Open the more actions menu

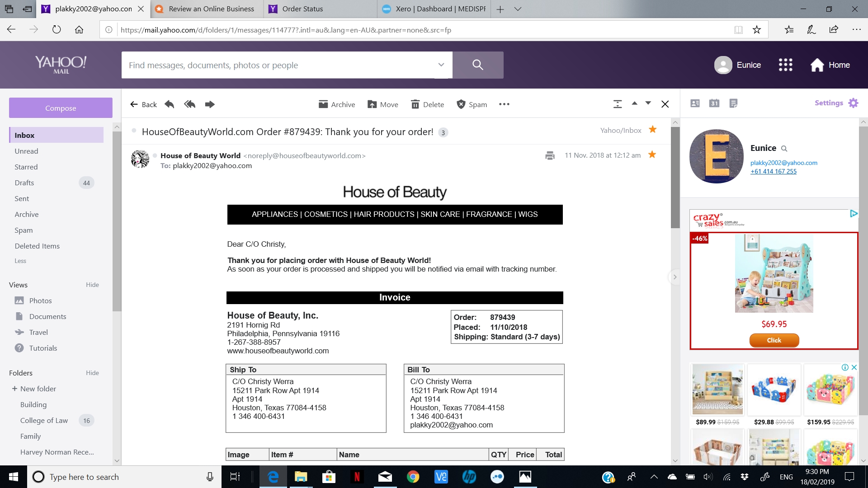504,104
